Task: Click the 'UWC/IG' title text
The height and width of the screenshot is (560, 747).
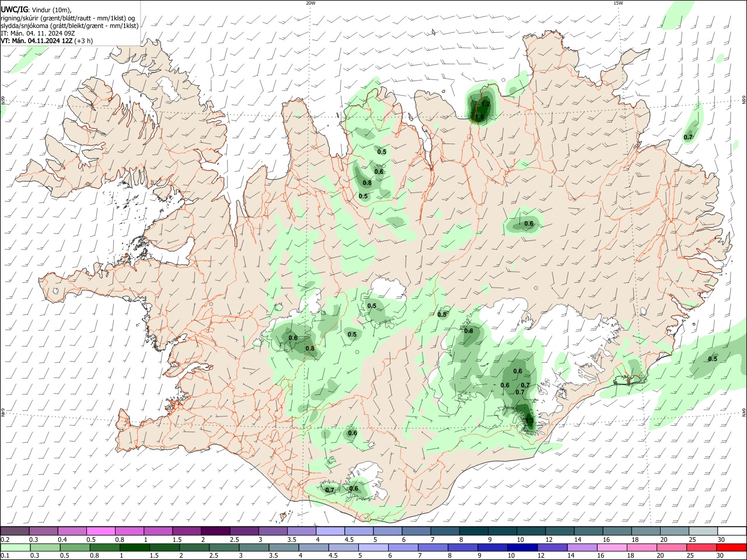Action: tap(13, 9)
